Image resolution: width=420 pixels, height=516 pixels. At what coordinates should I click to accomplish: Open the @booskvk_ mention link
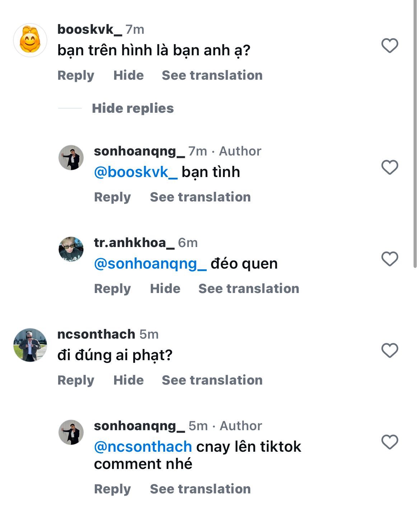pyautogui.click(x=136, y=172)
